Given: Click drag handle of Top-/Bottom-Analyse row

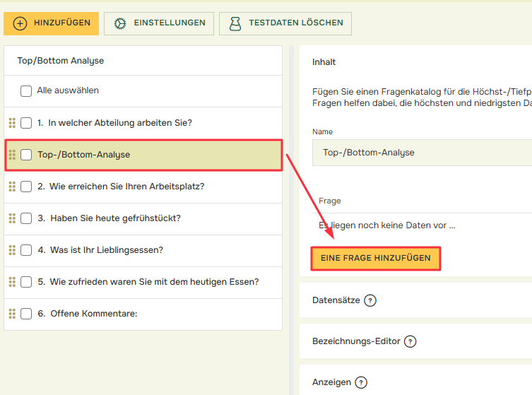Looking at the screenshot, I should (12, 155).
